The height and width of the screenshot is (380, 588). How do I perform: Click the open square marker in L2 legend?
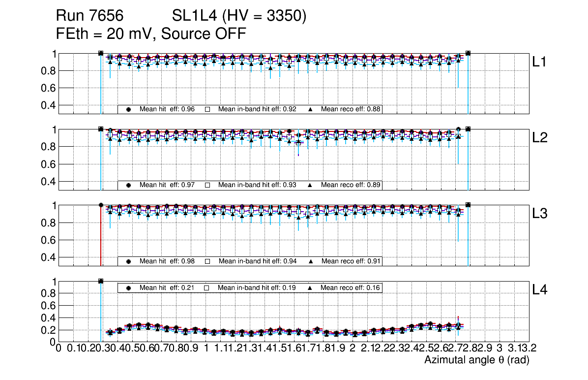coord(207,185)
